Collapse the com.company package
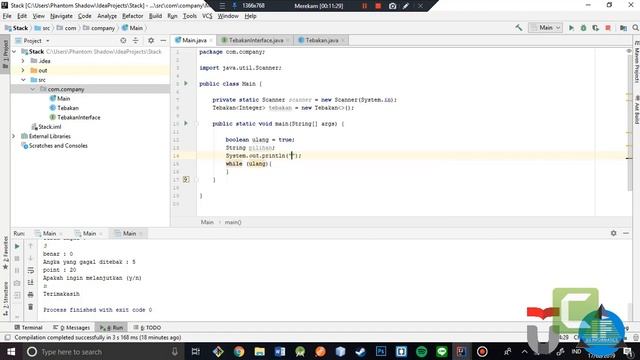The height and width of the screenshot is (360, 640). coord(33,89)
